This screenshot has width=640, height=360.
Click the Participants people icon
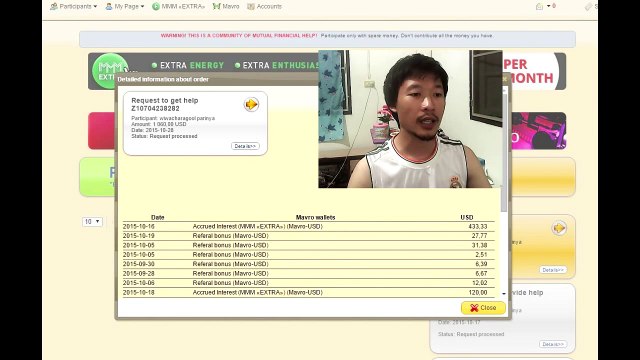pos(53,7)
